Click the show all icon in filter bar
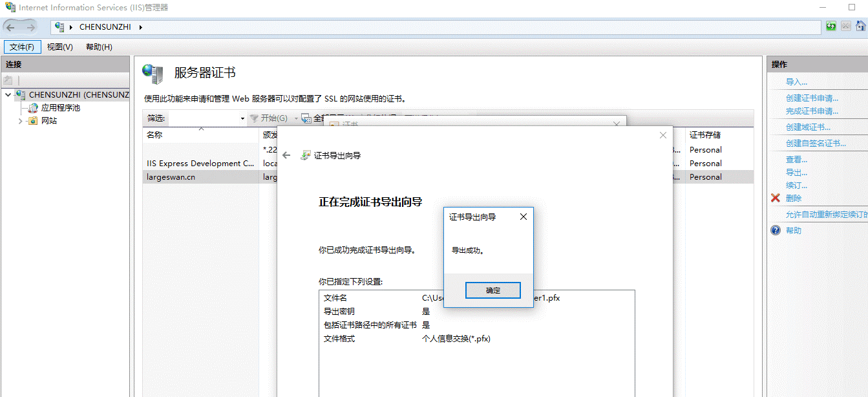The width and height of the screenshot is (868, 397). coord(306,118)
